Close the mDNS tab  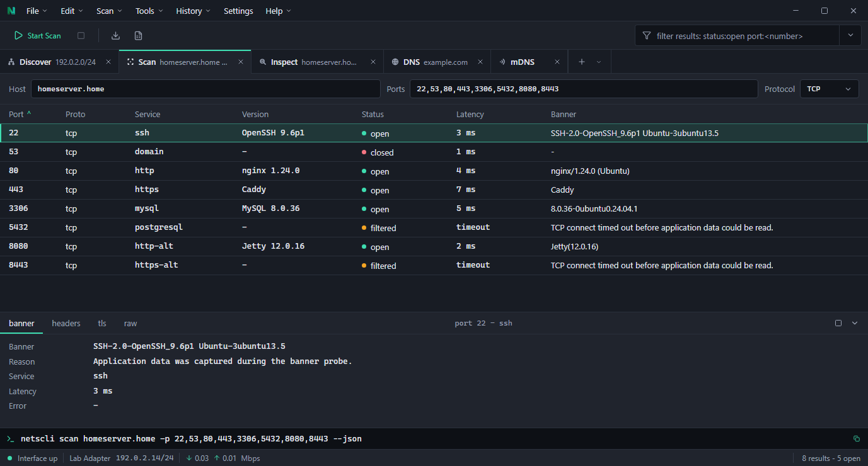pyautogui.click(x=557, y=62)
